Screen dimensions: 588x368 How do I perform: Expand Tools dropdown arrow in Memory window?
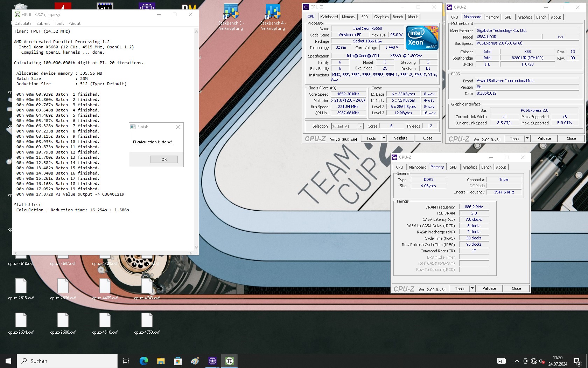[472, 288]
